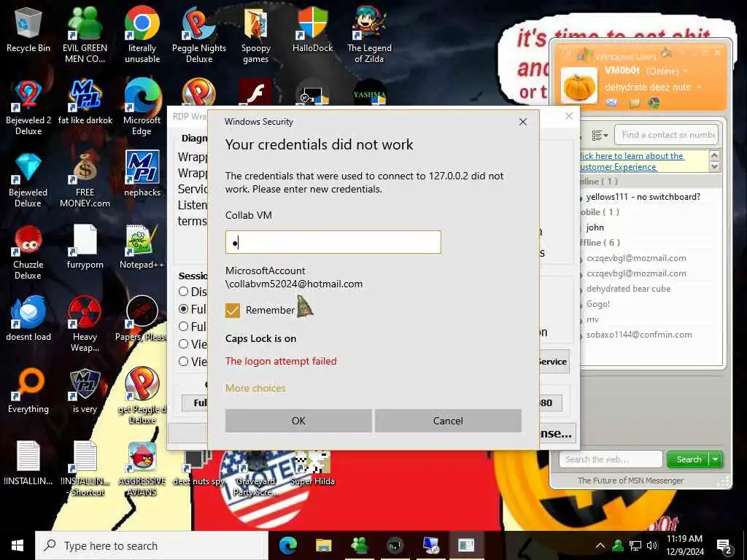Select the second 'Ful' radio option in RDP Wrapper
Viewport: 747px width, 560px height.
coord(183,326)
